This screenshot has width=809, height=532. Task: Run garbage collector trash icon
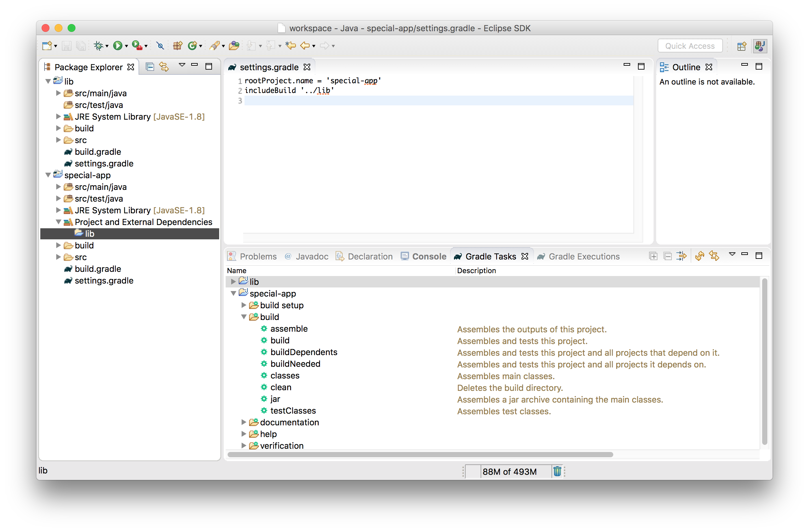tap(557, 472)
